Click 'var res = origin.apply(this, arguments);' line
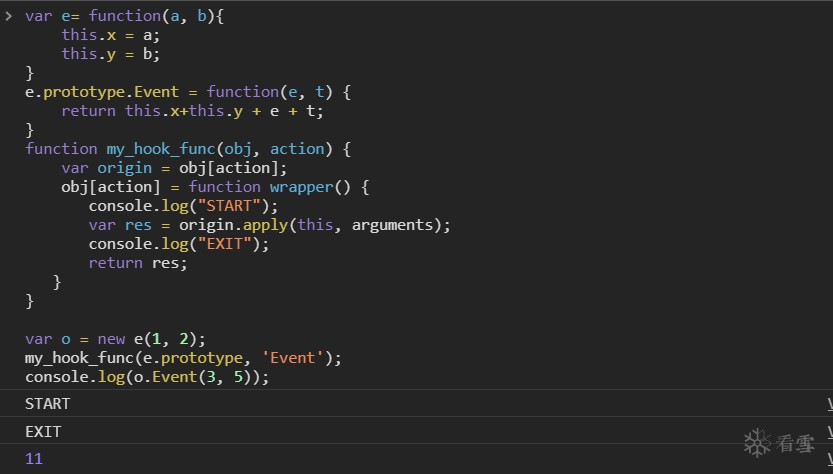833x474 pixels. 269,225
